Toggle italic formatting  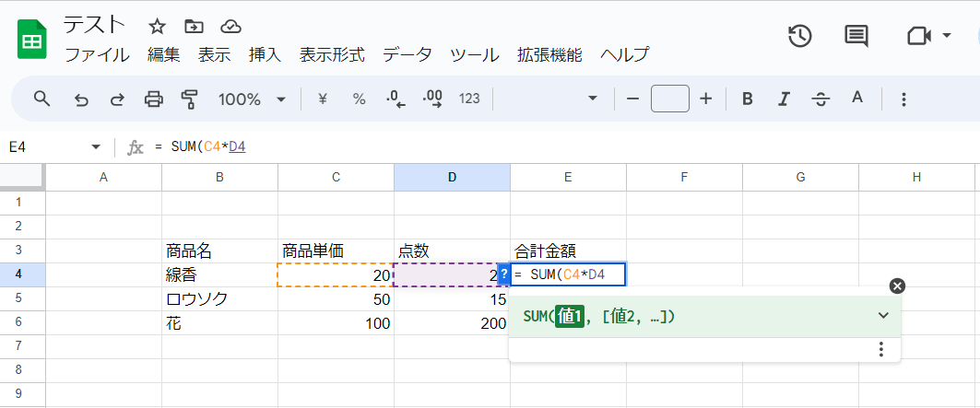pos(784,99)
